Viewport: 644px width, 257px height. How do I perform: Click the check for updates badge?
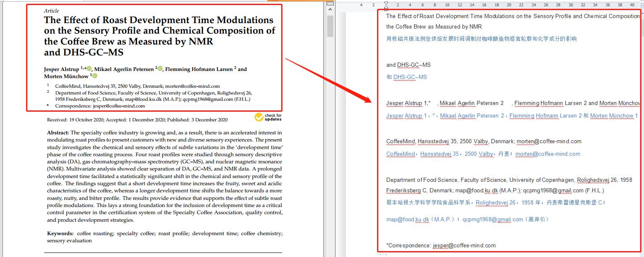[x=268, y=117]
